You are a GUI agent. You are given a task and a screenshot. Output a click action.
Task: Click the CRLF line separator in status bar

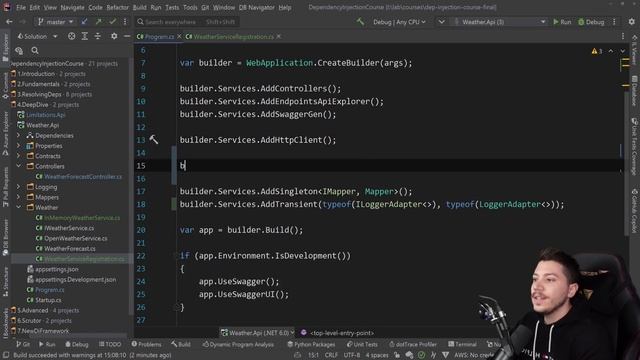pyautogui.click(x=331, y=355)
